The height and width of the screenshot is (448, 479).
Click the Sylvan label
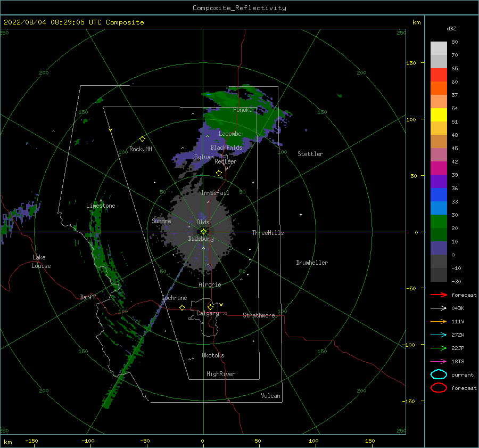tap(204, 157)
